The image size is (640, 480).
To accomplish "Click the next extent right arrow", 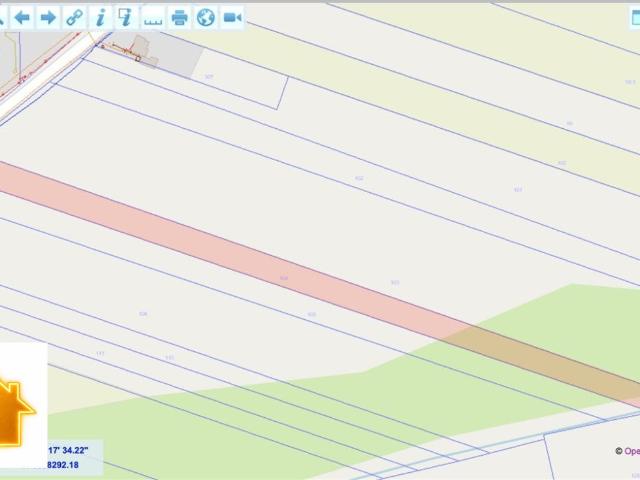I will 48,17.
